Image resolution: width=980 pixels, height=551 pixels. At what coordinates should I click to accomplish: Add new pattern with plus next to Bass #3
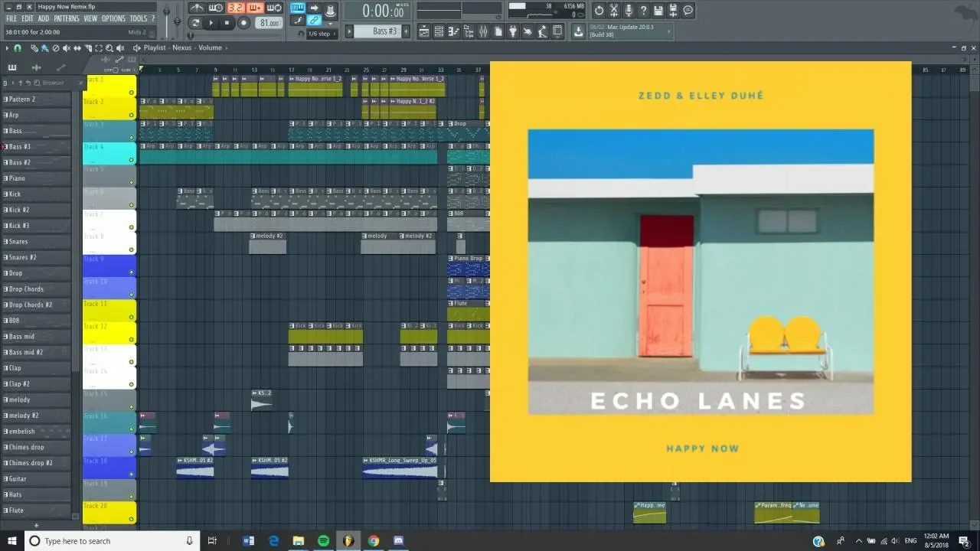tap(407, 31)
